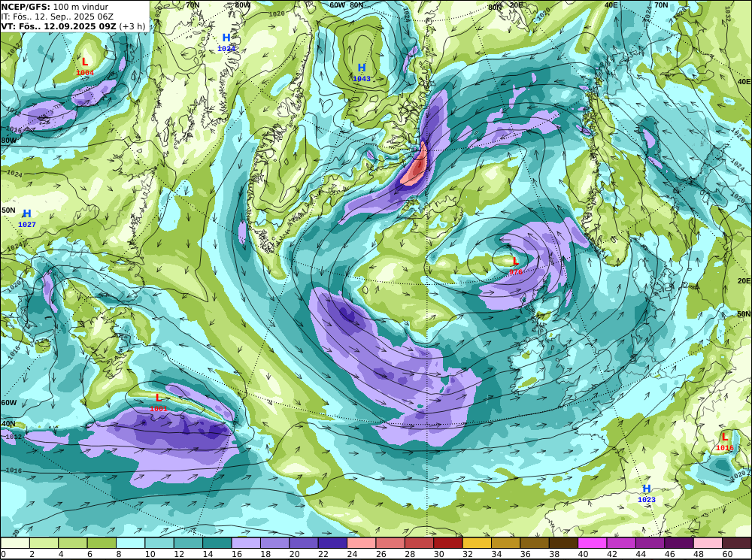Select the 'IT: Fös.. 12. Sep.. 2025 06Z' line

pos(57,17)
